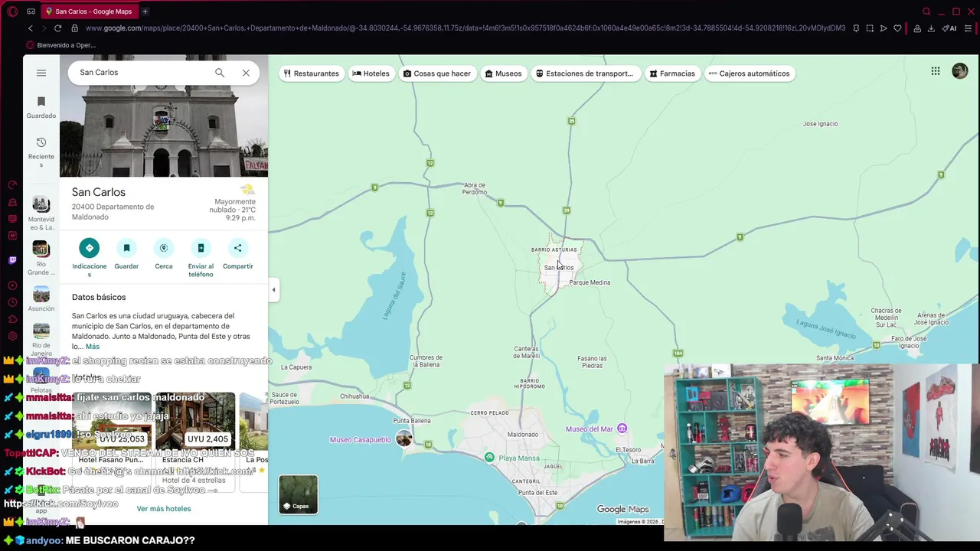
Task: Open the Opera profile account icon
Action: [x=917, y=28]
